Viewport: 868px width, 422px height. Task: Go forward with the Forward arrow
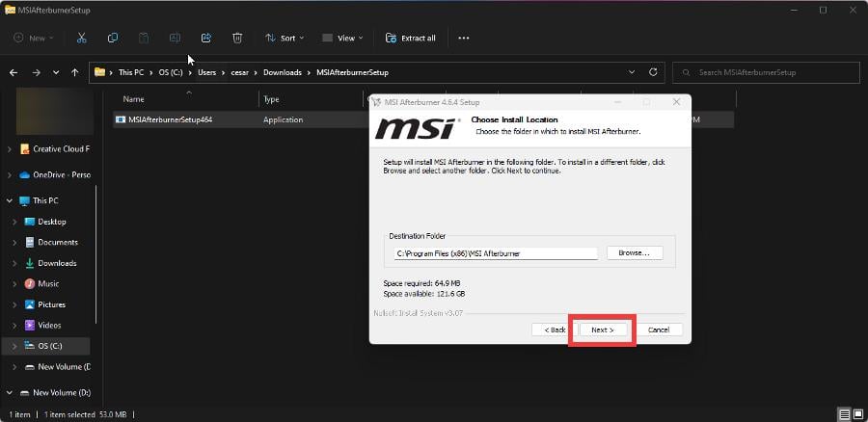coord(36,72)
